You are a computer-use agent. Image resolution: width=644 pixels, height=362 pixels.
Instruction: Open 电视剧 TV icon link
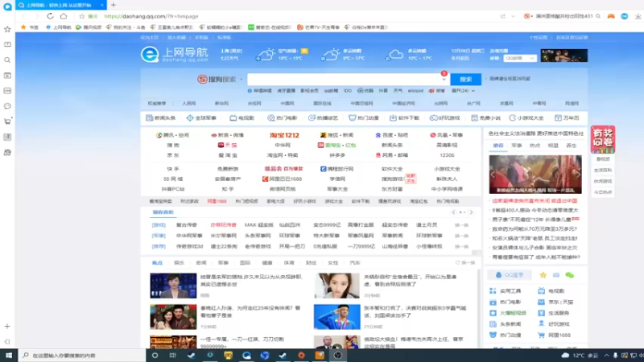click(x=233, y=117)
